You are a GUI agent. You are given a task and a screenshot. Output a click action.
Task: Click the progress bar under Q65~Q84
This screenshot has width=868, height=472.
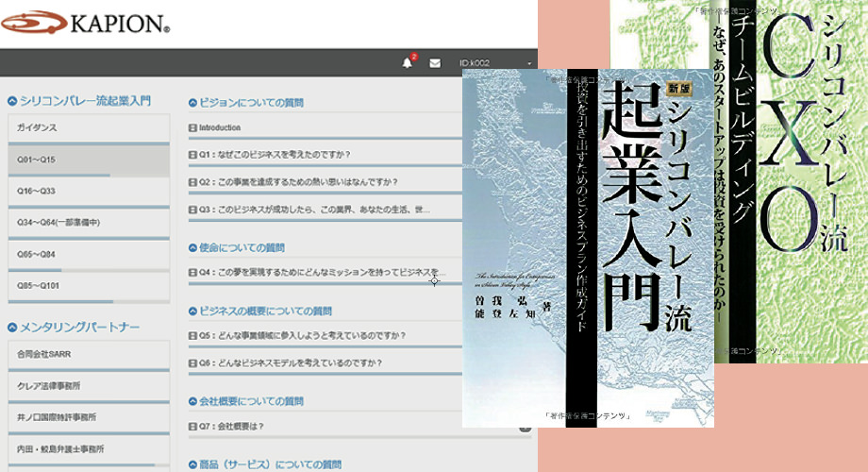pyautogui.click(x=89, y=270)
